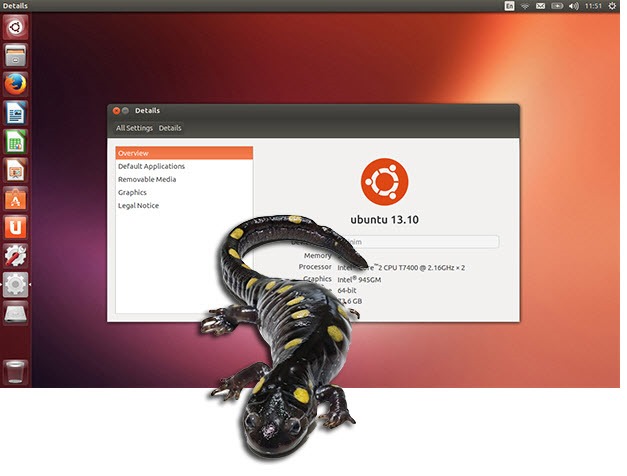Open Ubuntu Software Center icon

click(x=16, y=199)
